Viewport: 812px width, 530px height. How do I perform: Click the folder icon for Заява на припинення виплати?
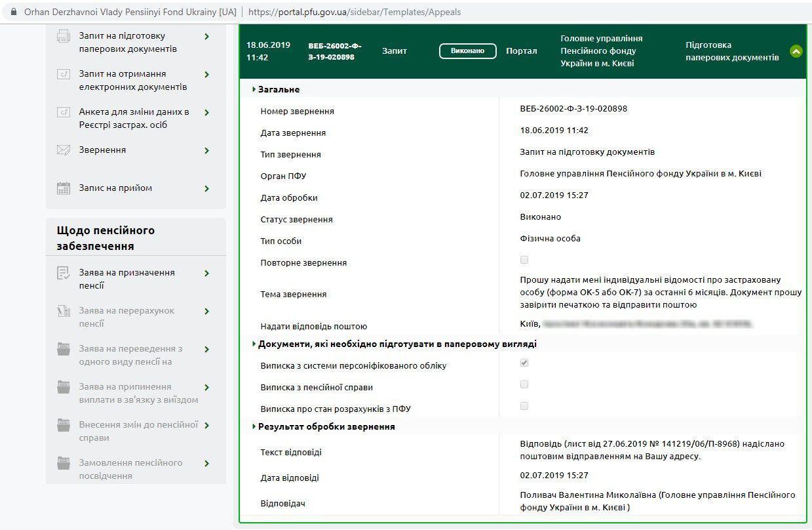tap(63, 387)
